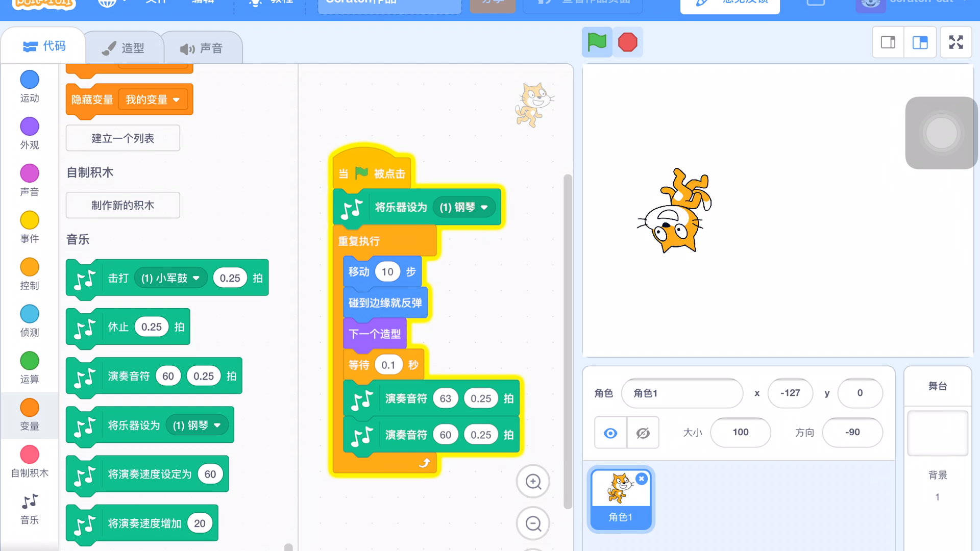Zoom out the script workspace

click(533, 523)
